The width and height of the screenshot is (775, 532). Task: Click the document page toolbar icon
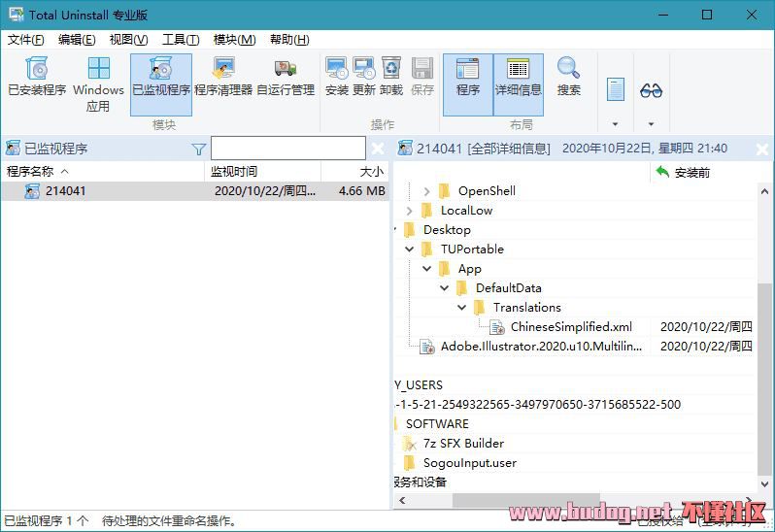[x=616, y=89]
